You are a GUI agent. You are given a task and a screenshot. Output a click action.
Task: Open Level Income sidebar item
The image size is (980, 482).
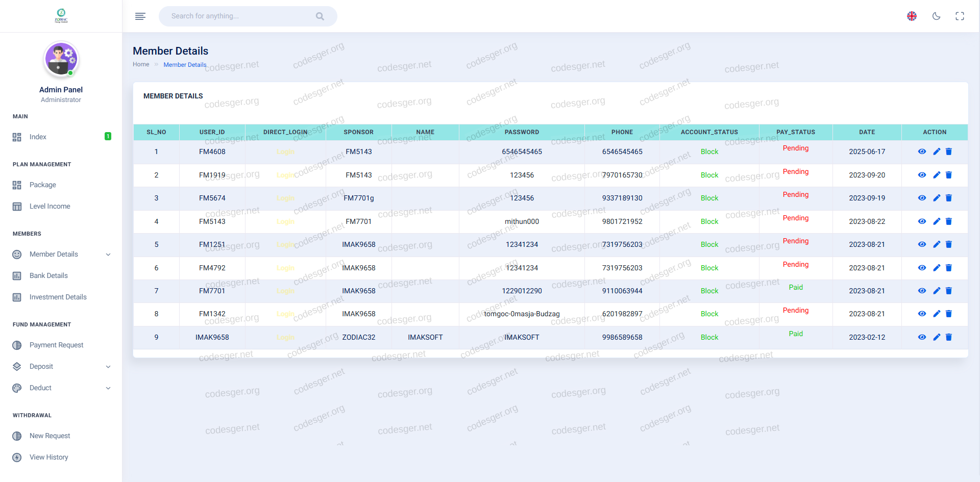coord(50,206)
